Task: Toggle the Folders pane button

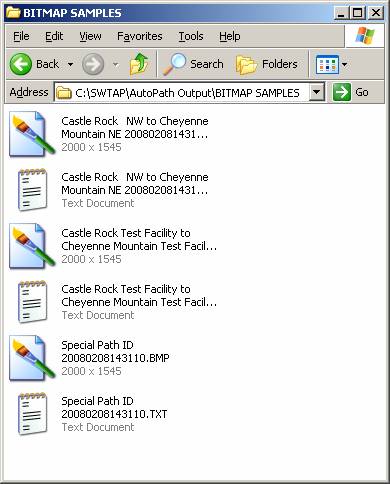Action: click(267, 64)
